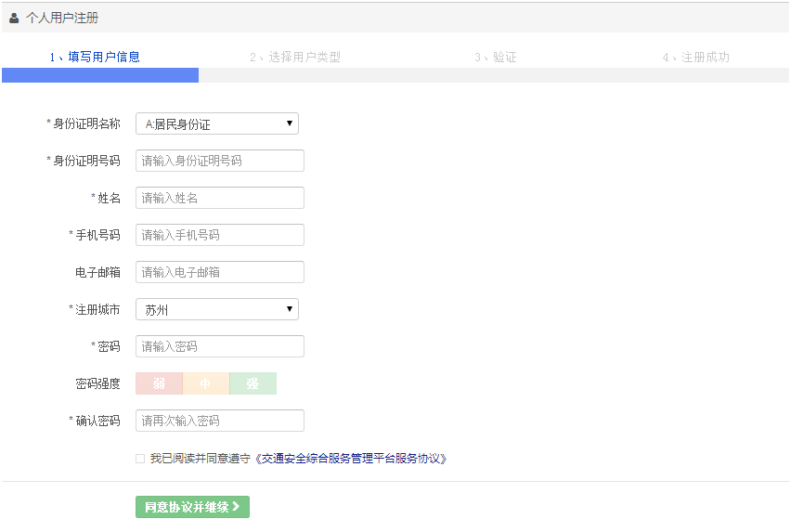790x532 pixels.
Task: Select step 3、验证
Action: point(496,58)
